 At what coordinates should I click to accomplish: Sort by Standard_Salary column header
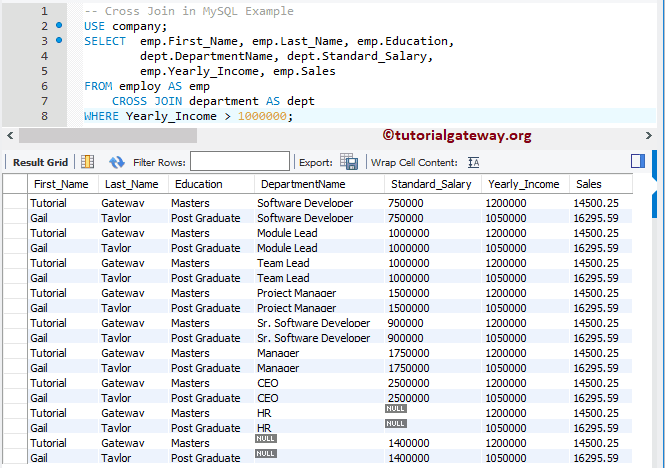(x=431, y=184)
